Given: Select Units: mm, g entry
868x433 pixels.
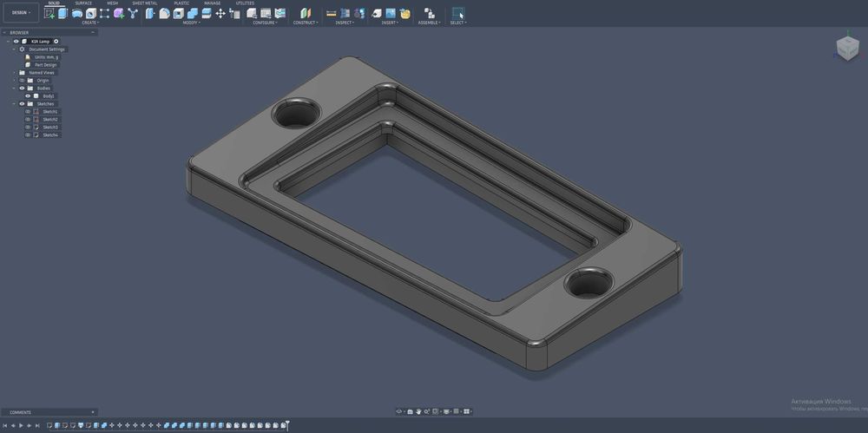Looking at the screenshot, I should (47, 57).
